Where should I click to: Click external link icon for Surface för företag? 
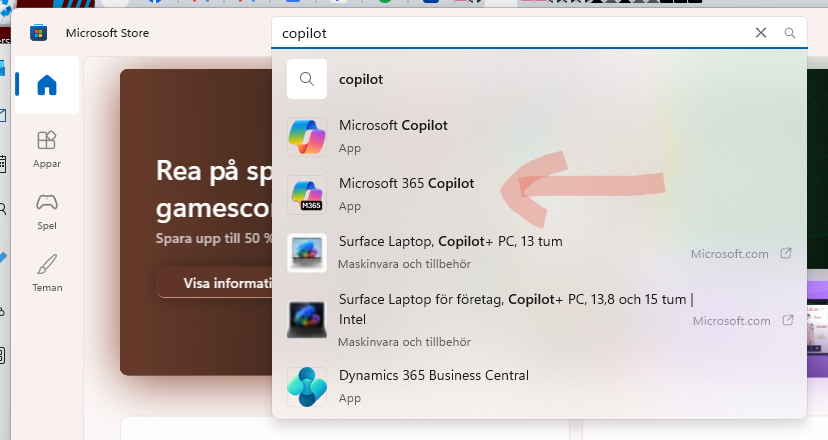point(788,320)
